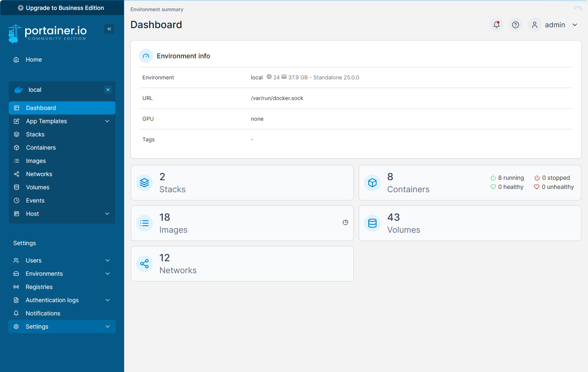The height and width of the screenshot is (372, 588).
Task: Expand the Users menu chevron
Action: (108, 260)
